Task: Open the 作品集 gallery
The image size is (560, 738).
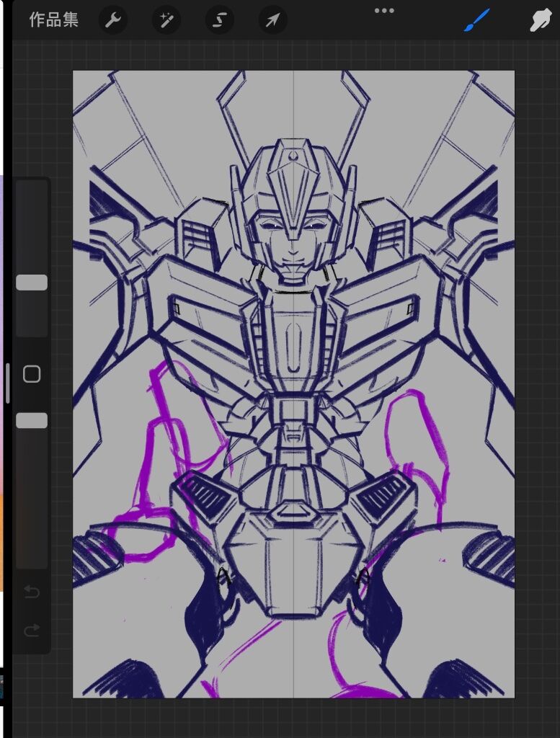Action: click(53, 19)
